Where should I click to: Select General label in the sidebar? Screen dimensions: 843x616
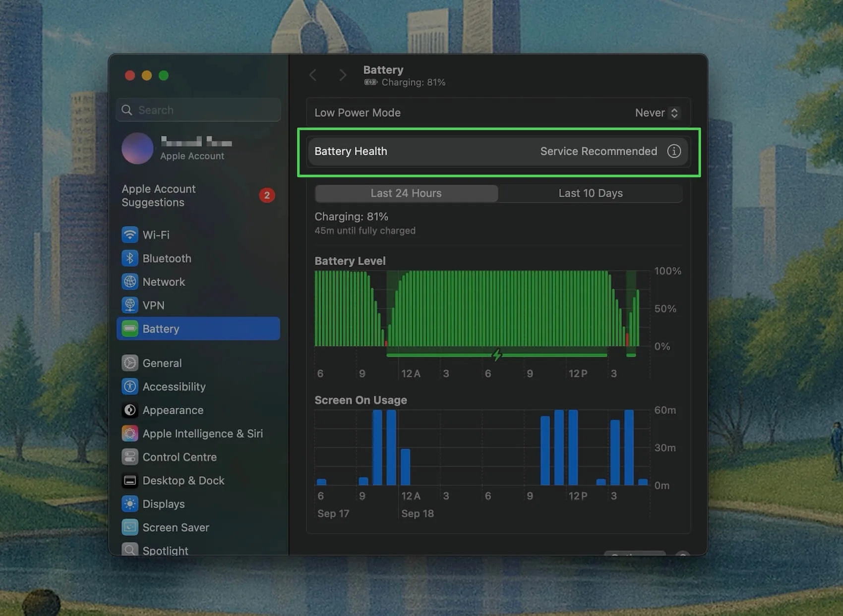(162, 363)
